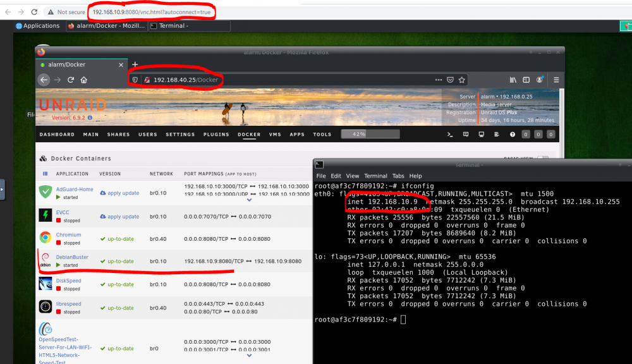Click outer browser URL field with vnc.html
The height and width of the screenshot is (364, 632).
pos(152,12)
